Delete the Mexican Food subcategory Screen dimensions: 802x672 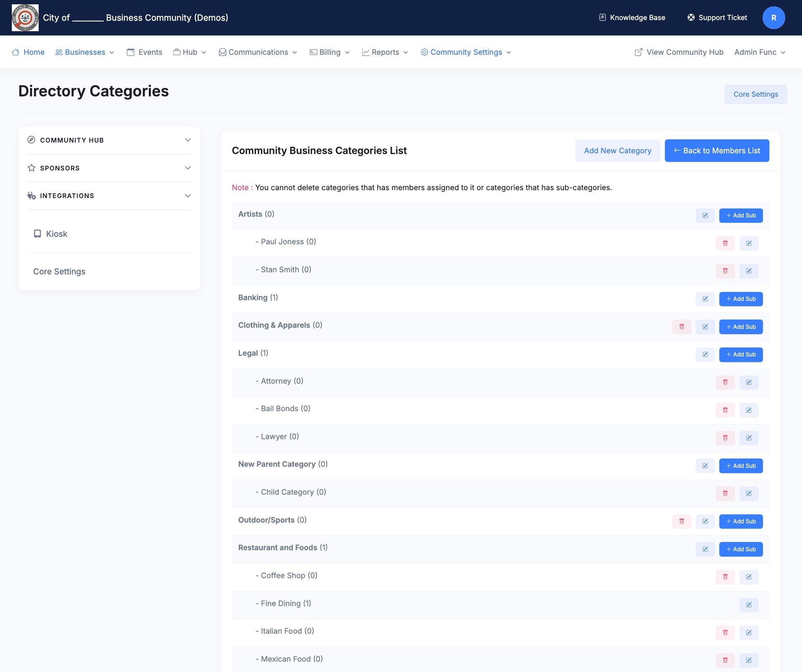coord(725,660)
